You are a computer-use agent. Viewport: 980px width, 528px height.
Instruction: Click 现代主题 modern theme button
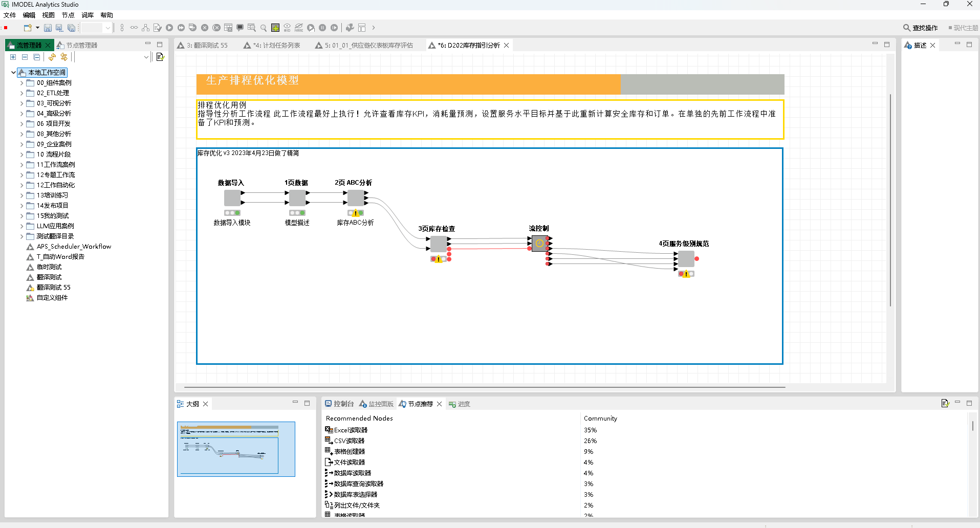[964, 28]
